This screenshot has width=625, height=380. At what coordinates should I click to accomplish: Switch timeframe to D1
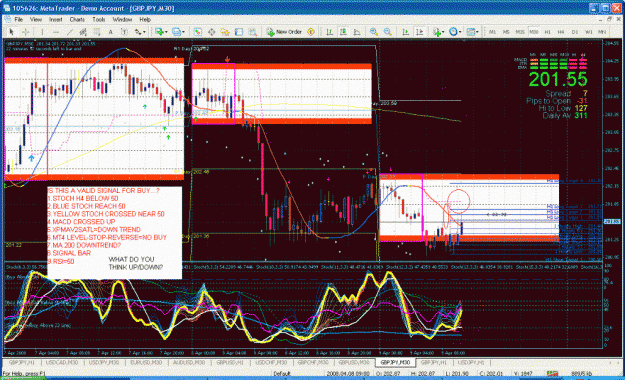pyautogui.click(x=575, y=32)
